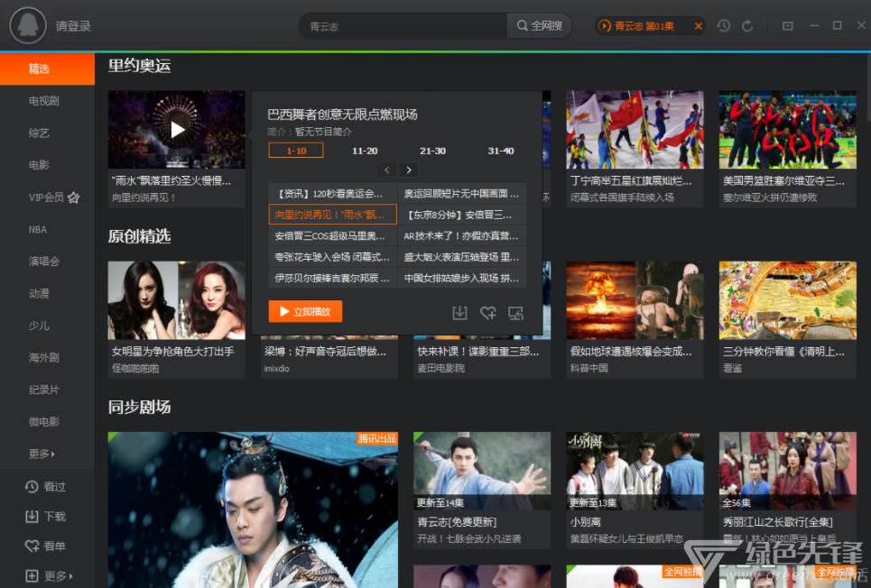Select 【东京8分钟】安倍晋三 episode
This screenshot has height=588, width=871.
pyautogui.click(x=462, y=215)
